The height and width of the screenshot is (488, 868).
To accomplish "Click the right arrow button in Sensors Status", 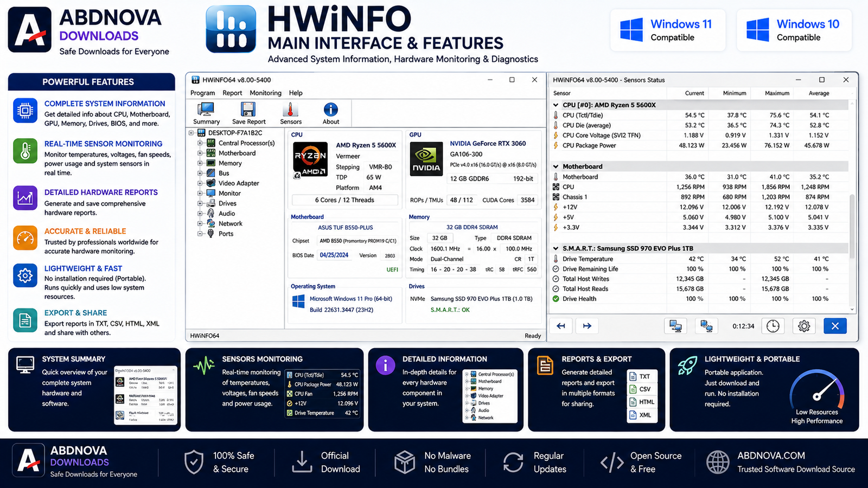I will (587, 326).
